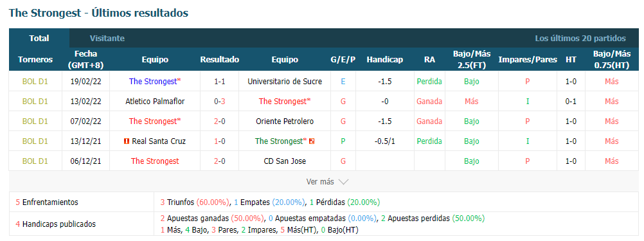
Task: Click The Strongest* in 19/02/22 row
Action: pyautogui.click(x=155, y=81)
